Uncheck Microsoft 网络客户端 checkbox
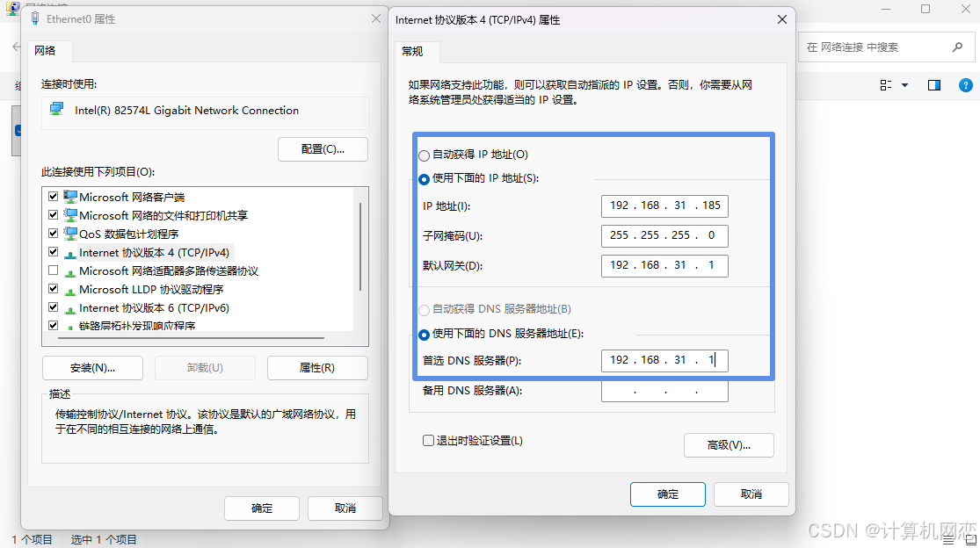 click(x=53, y=197)
